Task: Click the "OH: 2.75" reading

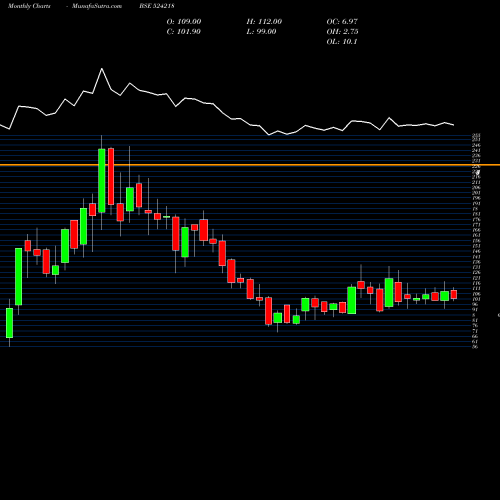Action: coord(342,31)
